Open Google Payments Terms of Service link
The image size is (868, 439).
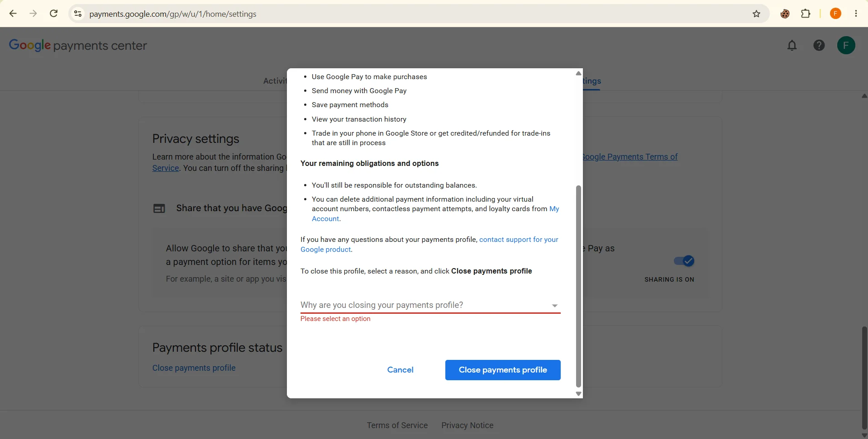(629, 157)
